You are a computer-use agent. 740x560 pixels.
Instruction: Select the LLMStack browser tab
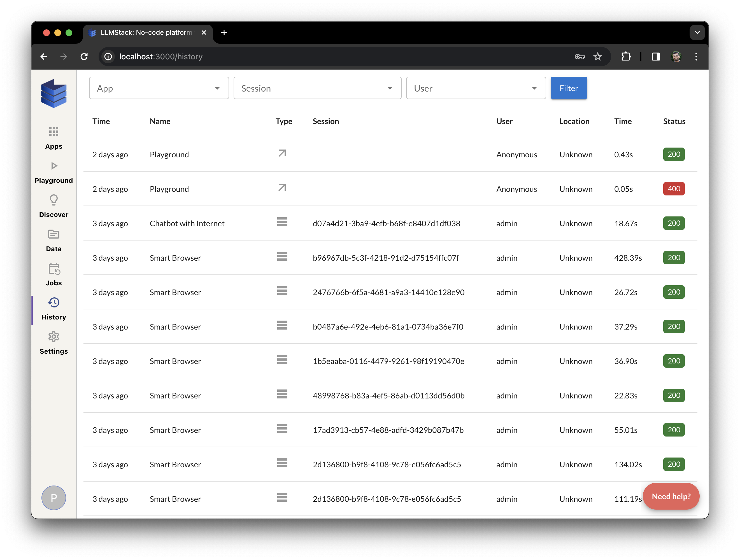(x=146, y=32)
